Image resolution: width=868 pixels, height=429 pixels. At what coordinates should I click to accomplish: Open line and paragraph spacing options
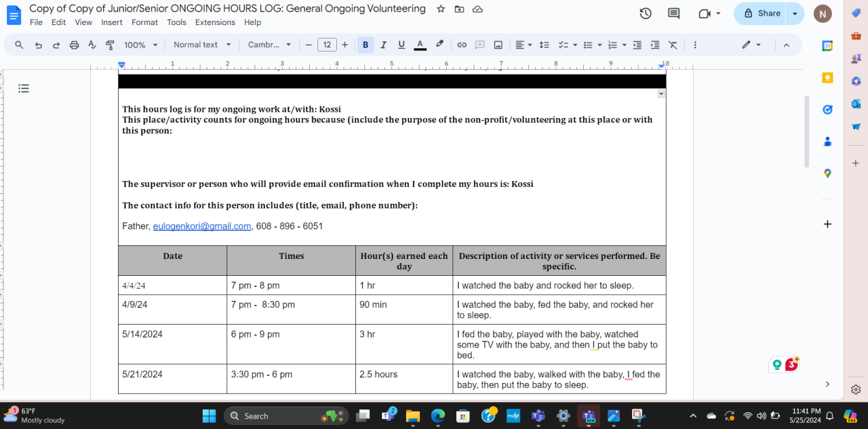pos(544,45)
